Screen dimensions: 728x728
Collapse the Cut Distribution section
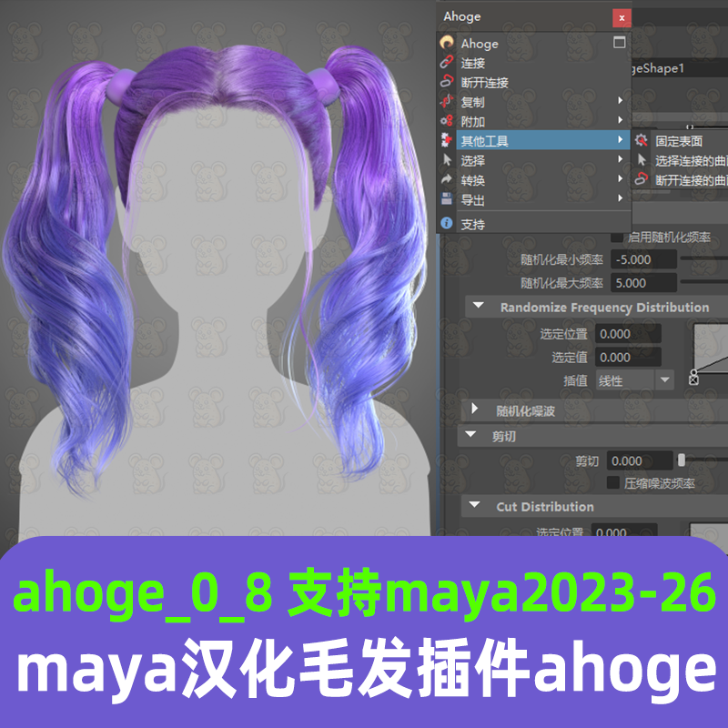point(474,505)
